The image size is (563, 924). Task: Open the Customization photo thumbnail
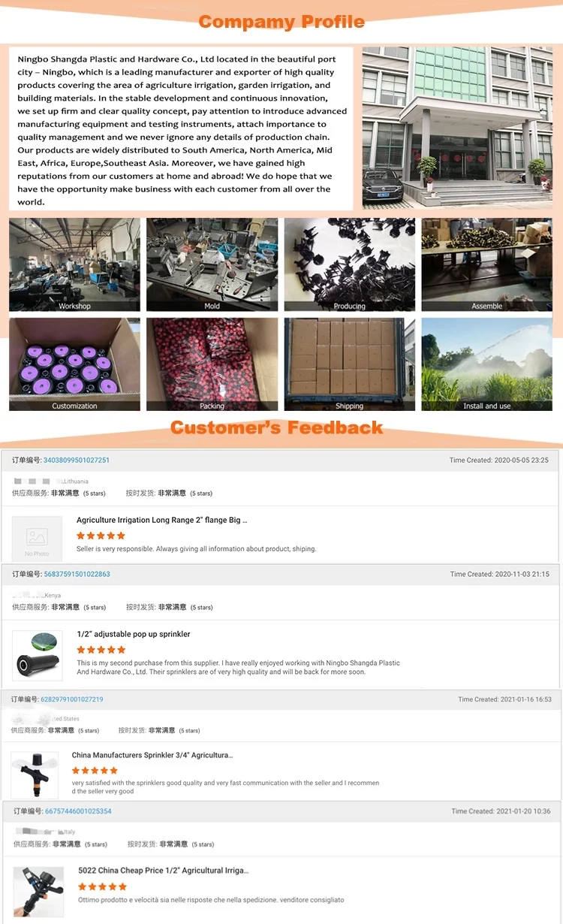click(74, 364)
